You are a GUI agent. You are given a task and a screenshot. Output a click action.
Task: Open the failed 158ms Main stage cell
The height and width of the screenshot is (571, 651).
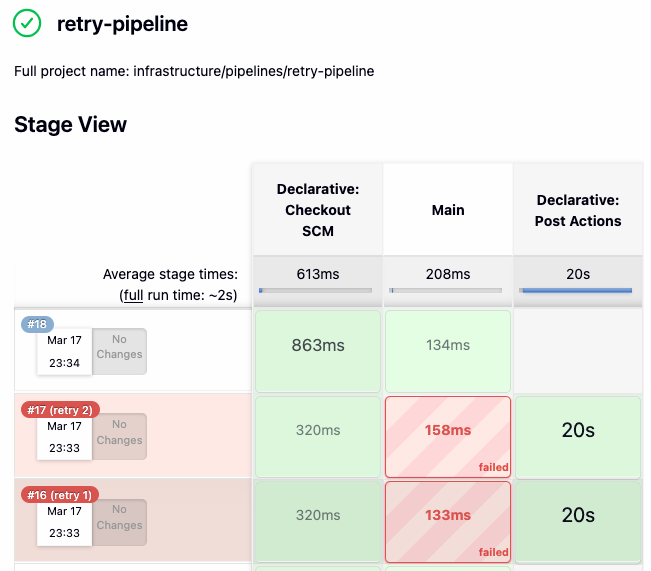[x=448, y=431]
